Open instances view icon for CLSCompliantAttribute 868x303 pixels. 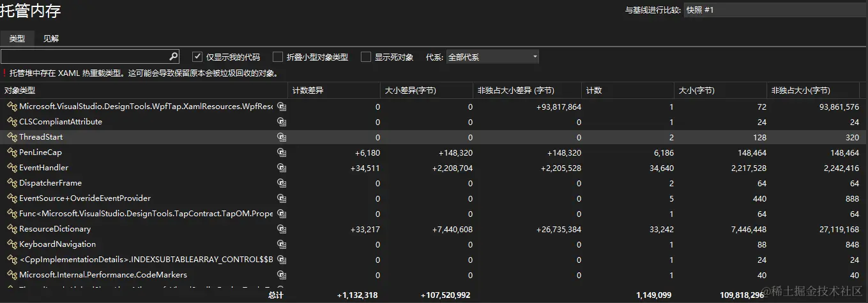pyautogui.click(x=281, y=122)
